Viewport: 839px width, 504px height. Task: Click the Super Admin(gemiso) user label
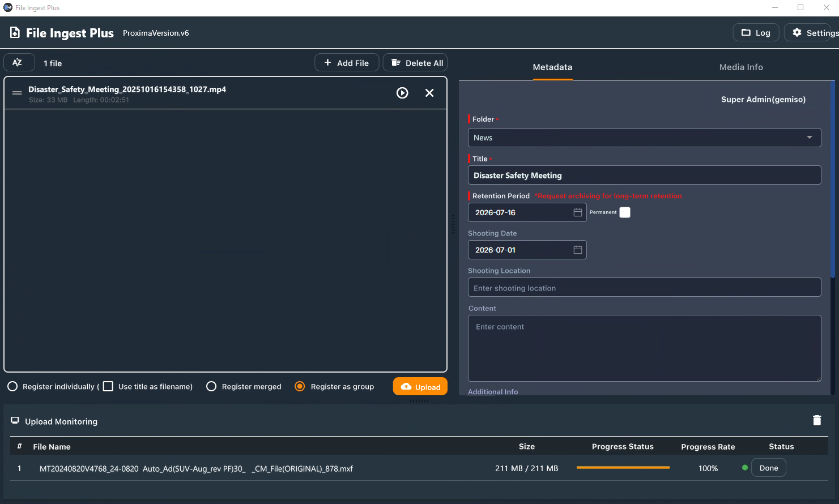[x=763, y=99]
